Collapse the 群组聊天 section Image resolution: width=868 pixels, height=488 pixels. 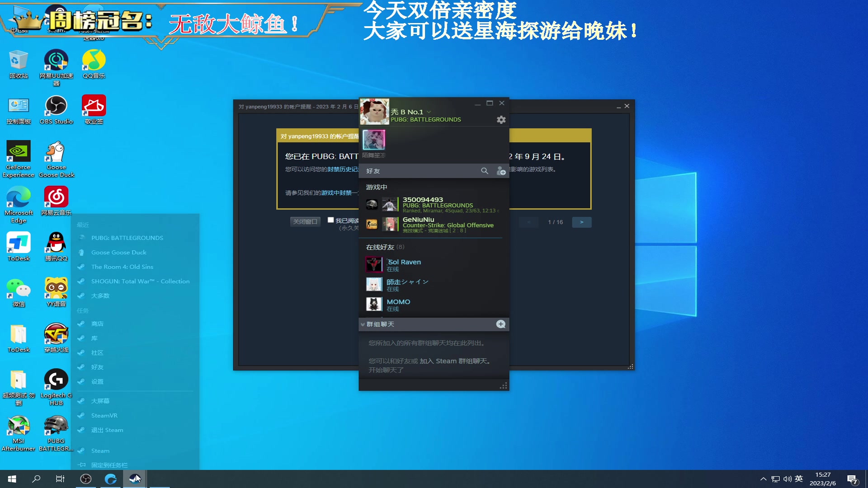click(363, 324)
